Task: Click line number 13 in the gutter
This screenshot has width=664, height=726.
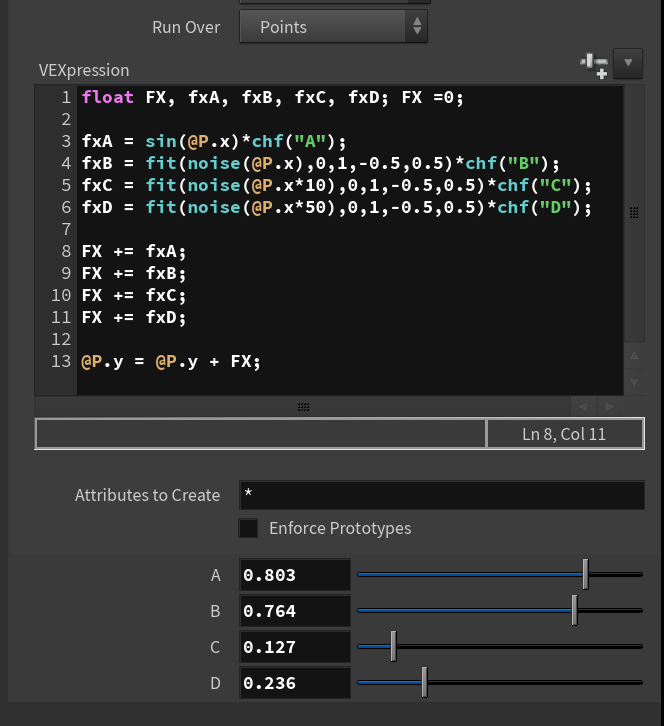Action: (61, 361)
